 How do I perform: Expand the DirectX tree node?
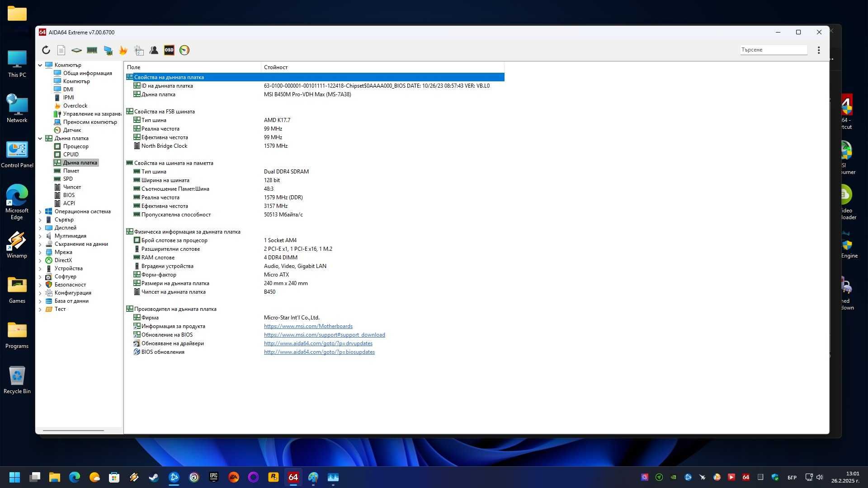[40, 260]
